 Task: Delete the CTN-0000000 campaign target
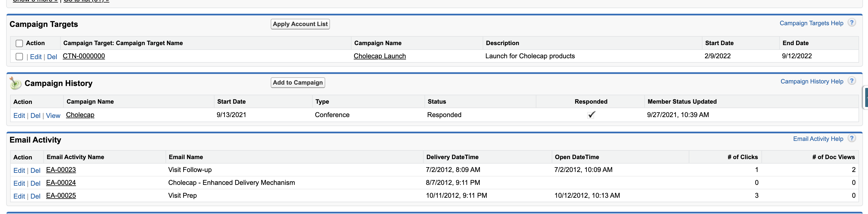coord(52,57)
